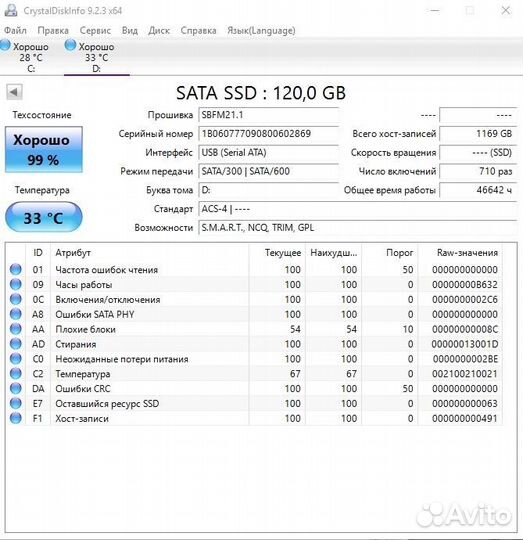Click the 33 °C temperature button
Viewport: 523px width, 540px height.
click(x=43, y=217)
